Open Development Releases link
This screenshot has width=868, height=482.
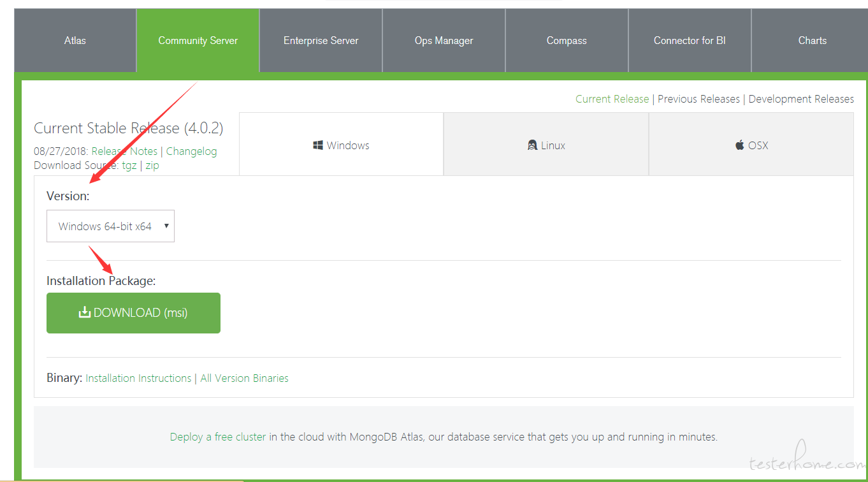tap(801, 99)
